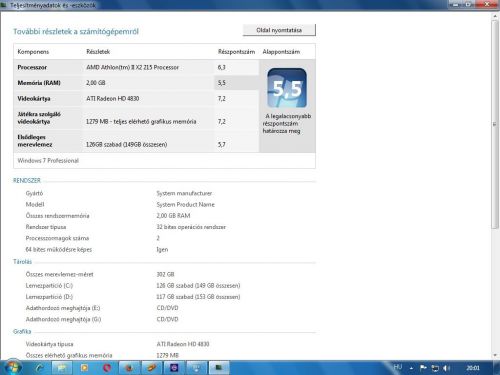Click the CD/DVD value for drive E:
The width and height of the screenshot is (500, 375).
[x=167, y=308]
